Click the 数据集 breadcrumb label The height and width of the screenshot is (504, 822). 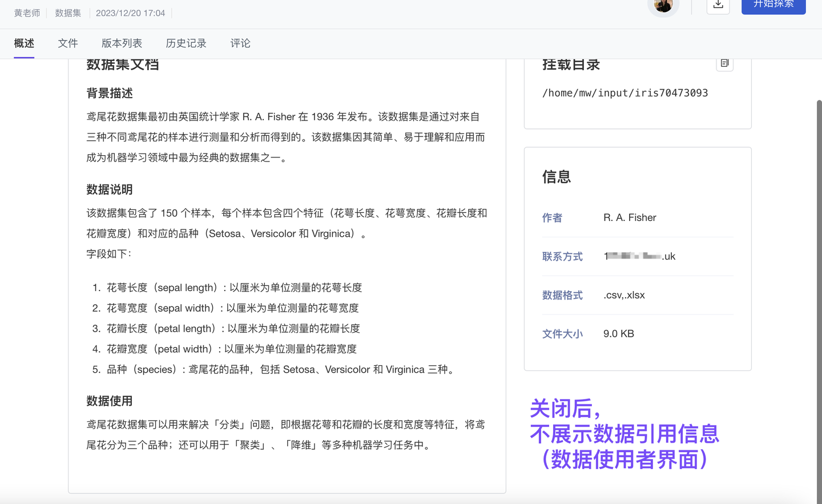click(x=68, y=13)
